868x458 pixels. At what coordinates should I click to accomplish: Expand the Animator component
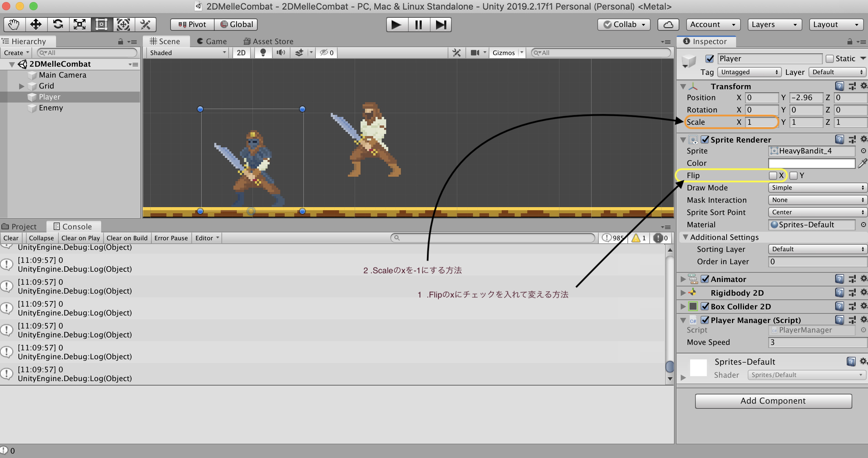[683, 279]
